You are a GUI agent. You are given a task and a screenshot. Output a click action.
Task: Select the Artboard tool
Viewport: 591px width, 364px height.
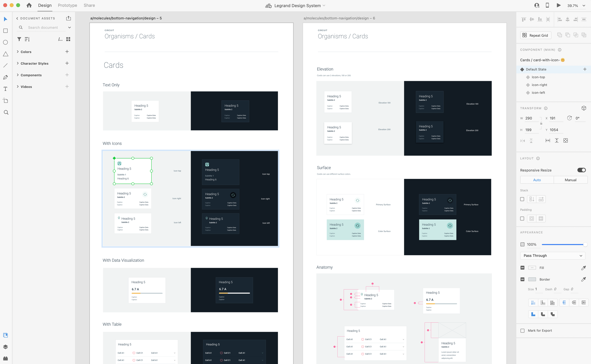tap(5, 101)
